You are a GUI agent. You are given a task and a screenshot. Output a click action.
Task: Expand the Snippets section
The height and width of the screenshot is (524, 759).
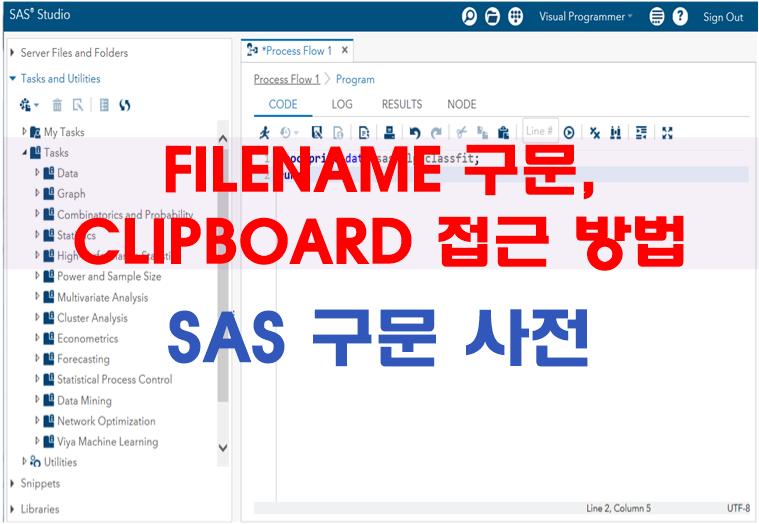coord(13,483)
